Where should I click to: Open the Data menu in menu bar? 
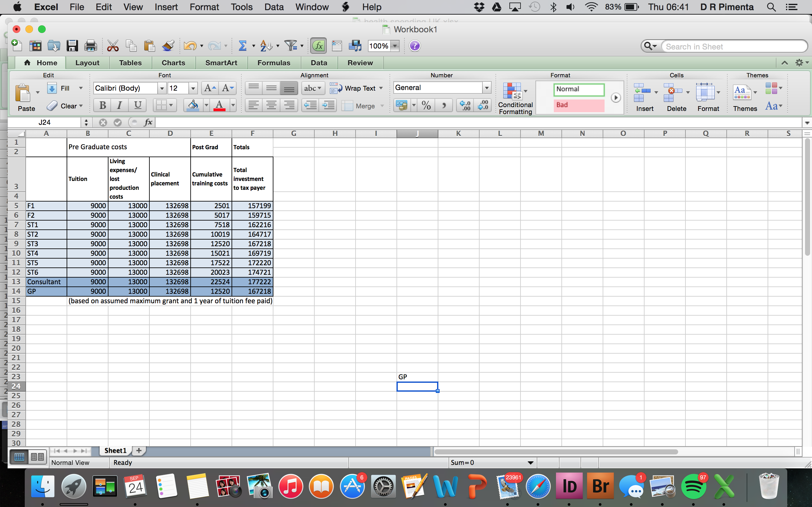tap(274, 7)
